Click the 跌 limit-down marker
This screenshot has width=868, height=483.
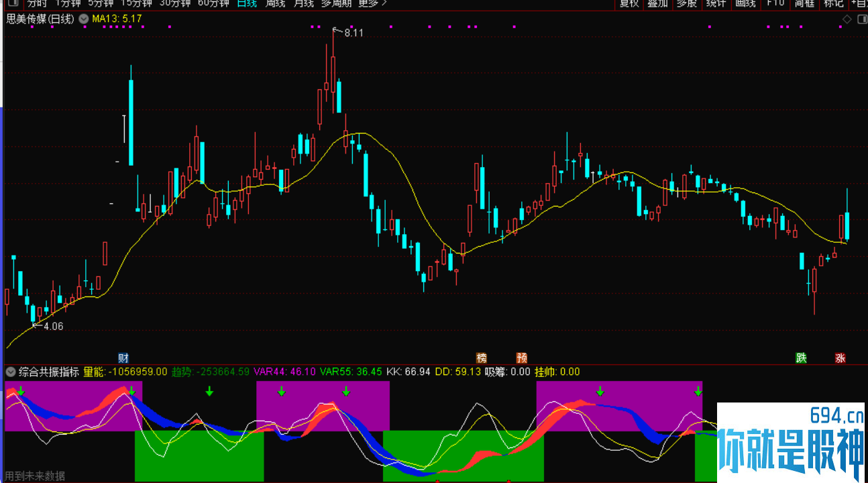click(801, 358)
